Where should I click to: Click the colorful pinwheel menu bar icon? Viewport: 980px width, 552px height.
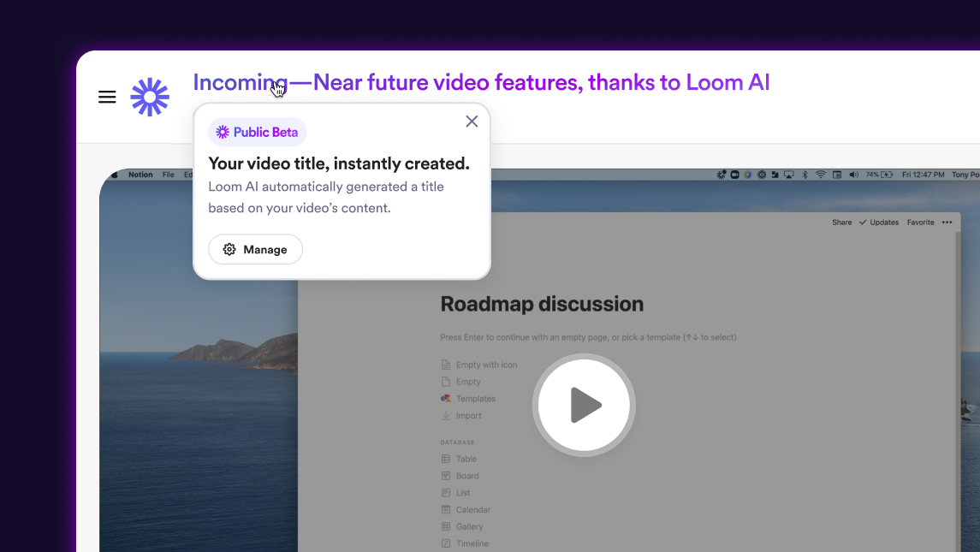[x=747, y=175]
